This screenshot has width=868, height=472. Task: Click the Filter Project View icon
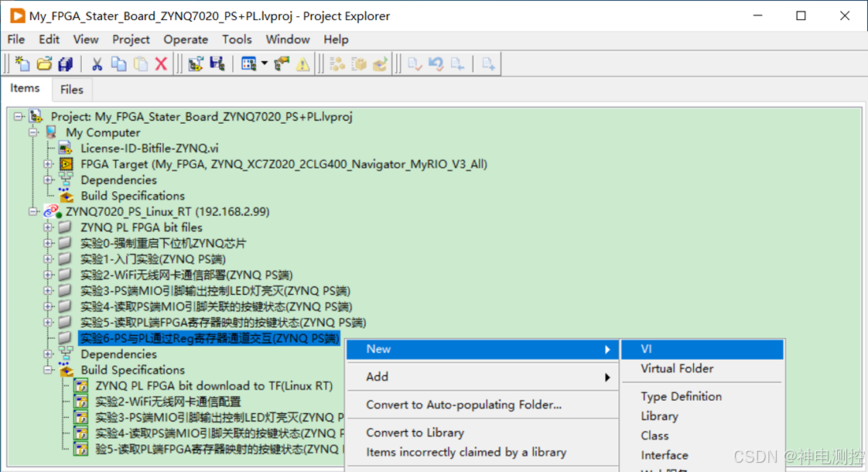pos(248,63)
